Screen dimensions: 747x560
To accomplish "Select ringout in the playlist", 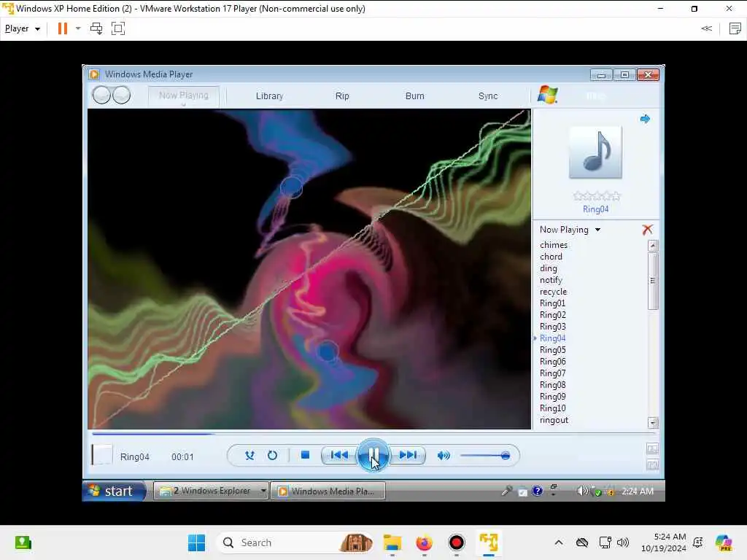I will [554, 420].
